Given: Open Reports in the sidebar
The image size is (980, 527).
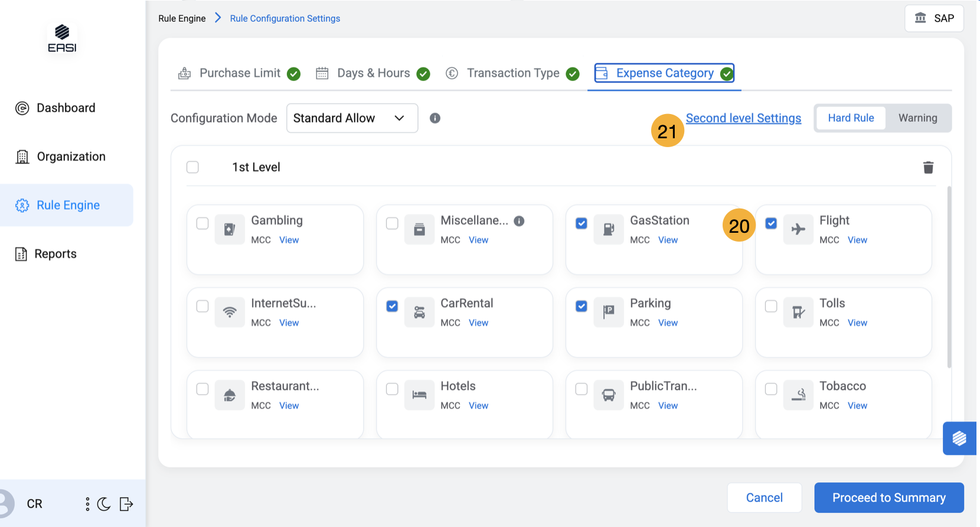Looking at the screenshot, I should click(x=55, y=254).
